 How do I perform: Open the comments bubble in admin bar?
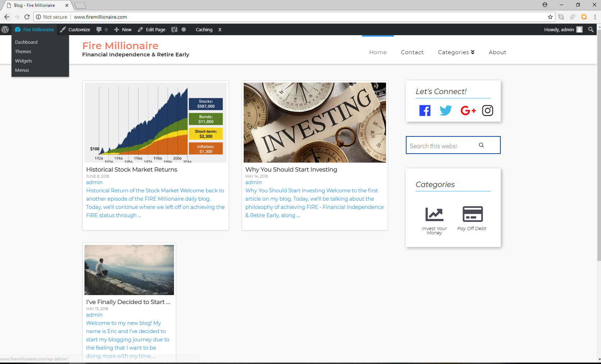(102, 29)
